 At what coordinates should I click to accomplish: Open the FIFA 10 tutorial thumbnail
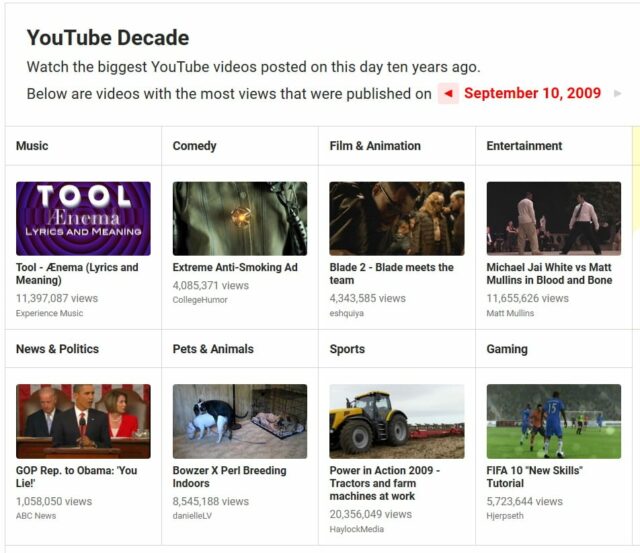point(554,421)
